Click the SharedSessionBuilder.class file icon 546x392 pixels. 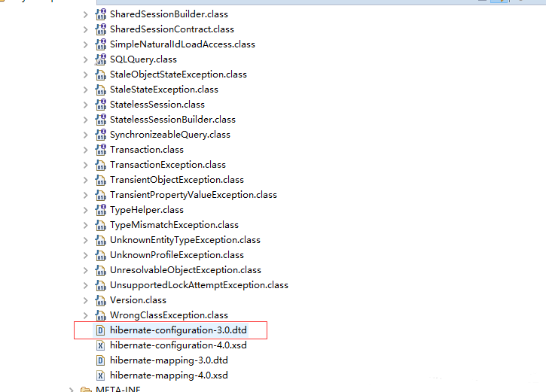[101, 14]
